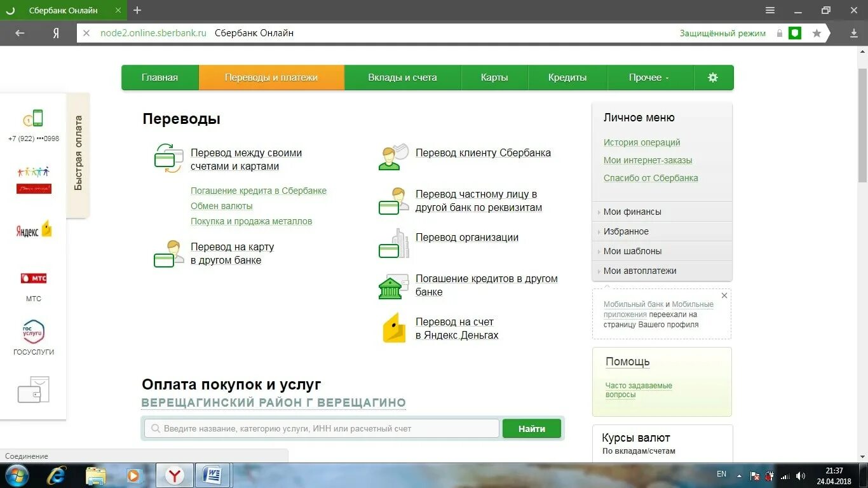The height and width of the screenshot is (488, 868).
Task: Expand Мои шаблоны section
Action: 661,251
